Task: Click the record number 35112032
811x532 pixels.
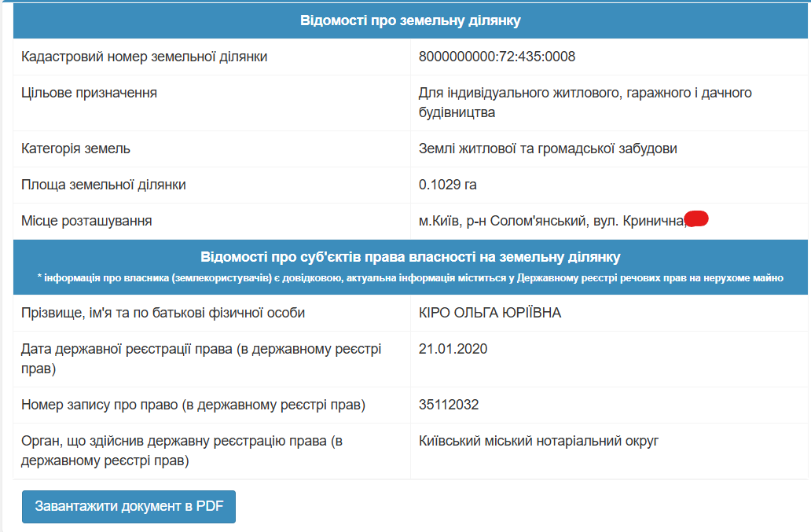Action: [x=449, y=405]
